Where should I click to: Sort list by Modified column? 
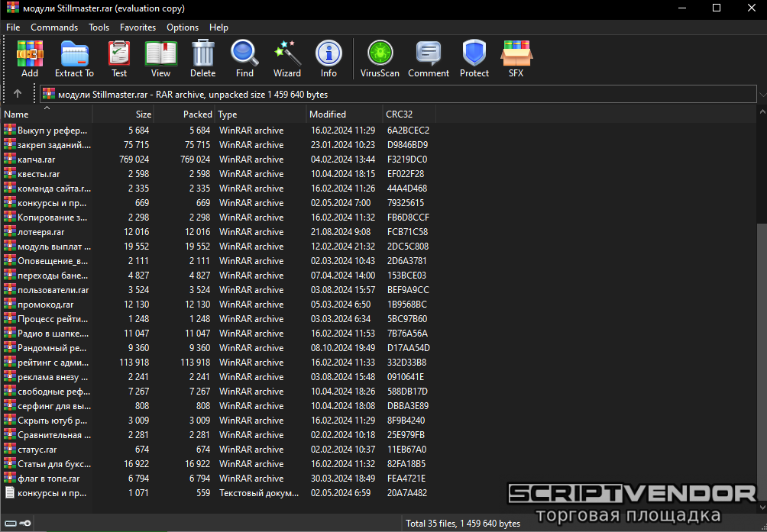[x=342, y=114]
